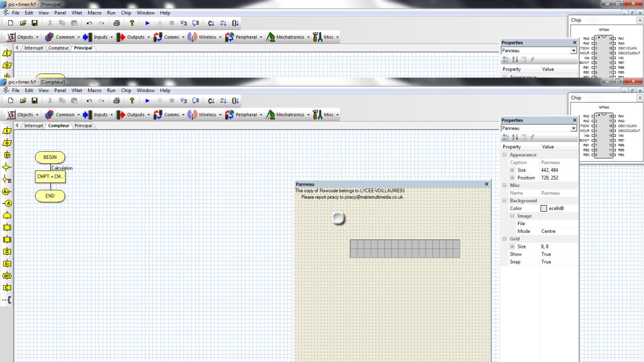Click the Grid Show value True
This screenshot has height=362, width=644.
click(x=546, y=254)
